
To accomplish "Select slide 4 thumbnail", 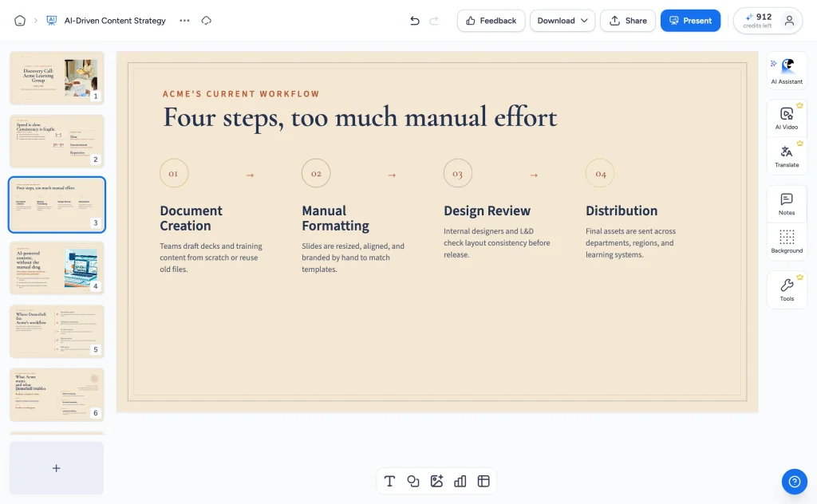I will click(57, 268).
